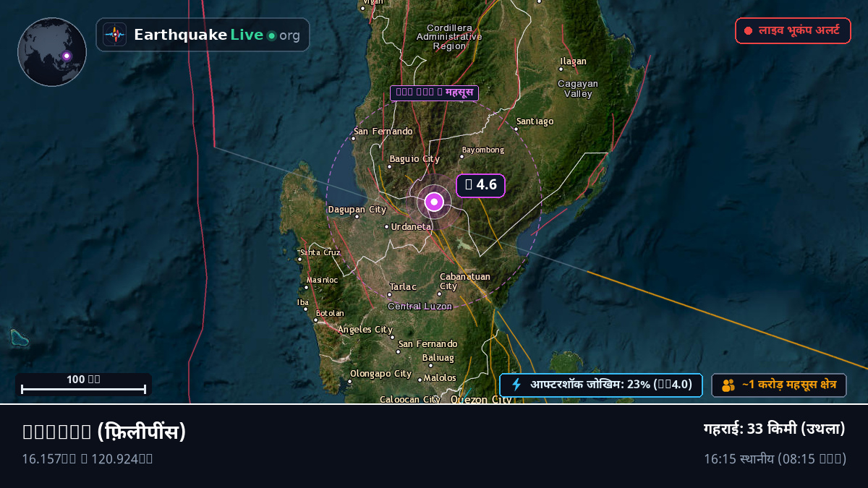Open the aftershock risk 23% panel
Screen dimensions: 868x488
(x=600, y=385)
